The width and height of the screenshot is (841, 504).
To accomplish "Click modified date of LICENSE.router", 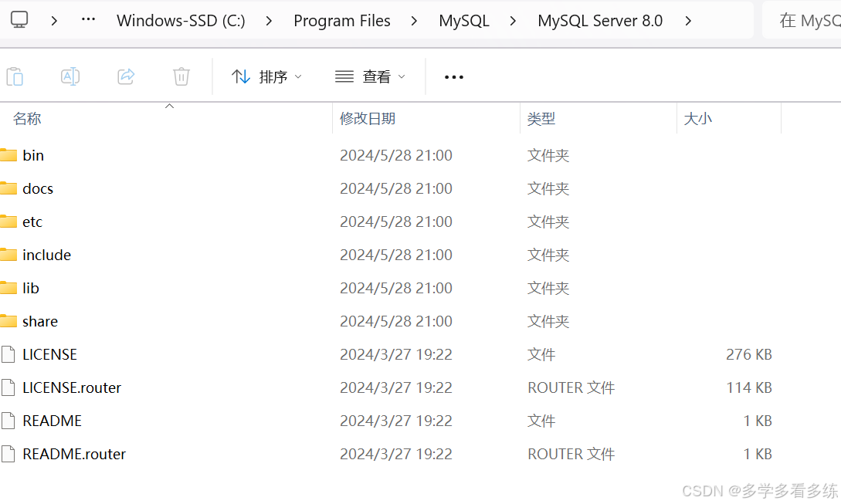I will (396, 387).
